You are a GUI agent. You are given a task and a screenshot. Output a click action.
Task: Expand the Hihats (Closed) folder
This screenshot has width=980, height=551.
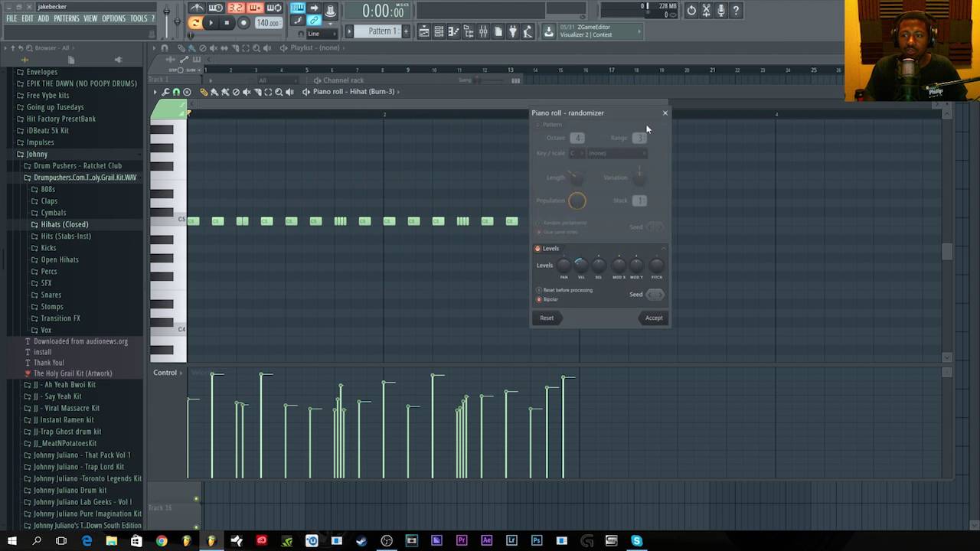[64, 224]
